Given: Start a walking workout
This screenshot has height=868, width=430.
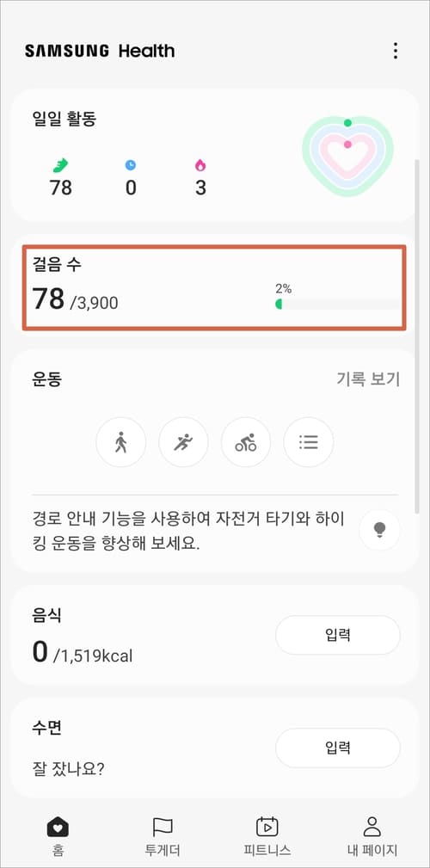Looking at the screenshot, I should [x=121, y=442].
